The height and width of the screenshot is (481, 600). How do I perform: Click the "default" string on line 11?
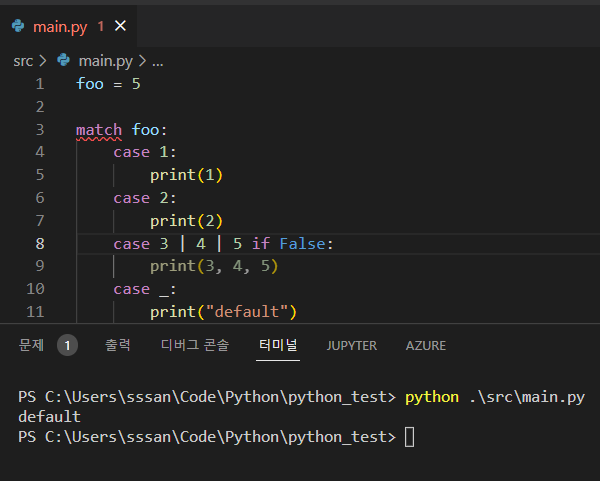click(x=250, y=312)
